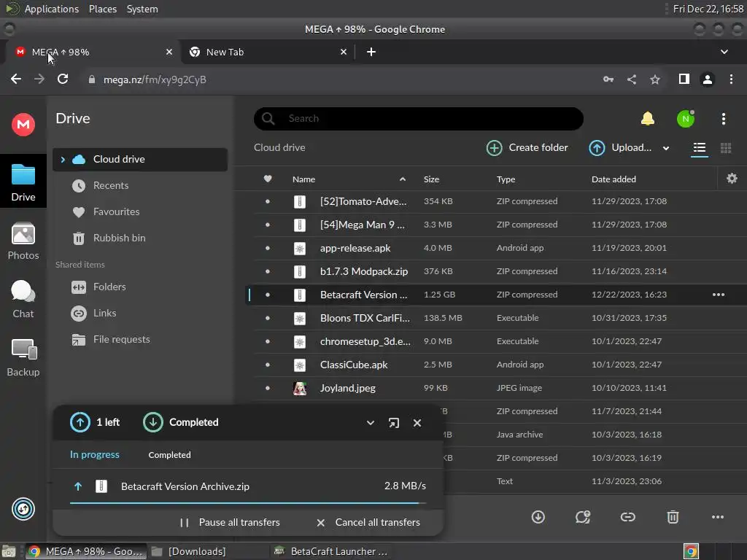Click the sync status icon at sidebar bottom
The width and height of the screenshot is (747, 560).
click(x=23, y=509)
